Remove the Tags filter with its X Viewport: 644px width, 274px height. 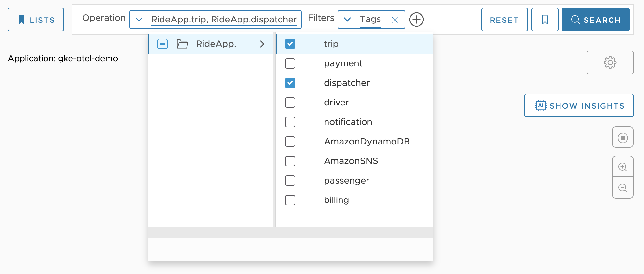click(395, 20)
